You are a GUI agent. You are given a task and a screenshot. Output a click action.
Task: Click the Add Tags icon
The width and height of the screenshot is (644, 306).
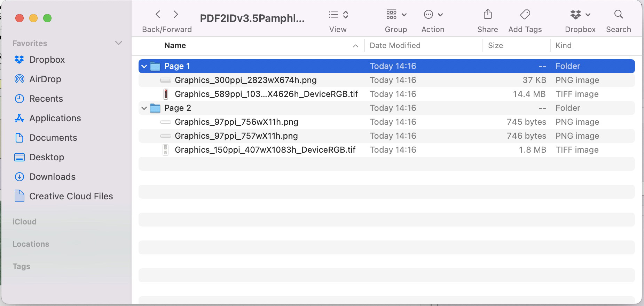(x=525, y=14)
